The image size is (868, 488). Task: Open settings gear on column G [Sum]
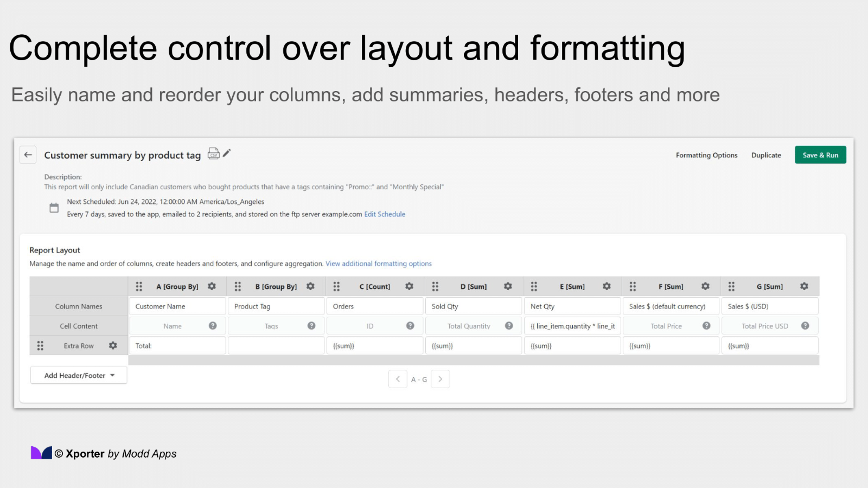[804, 286]
